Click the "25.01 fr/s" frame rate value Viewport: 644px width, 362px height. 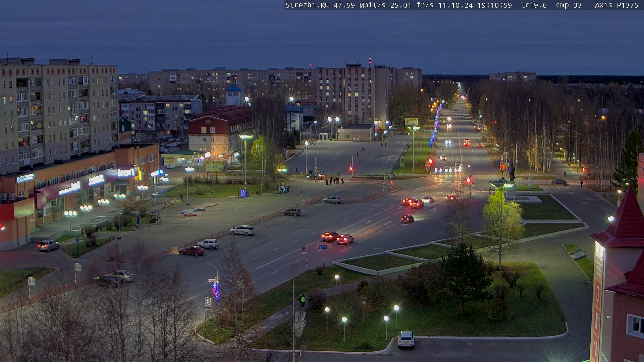[412, 5]
